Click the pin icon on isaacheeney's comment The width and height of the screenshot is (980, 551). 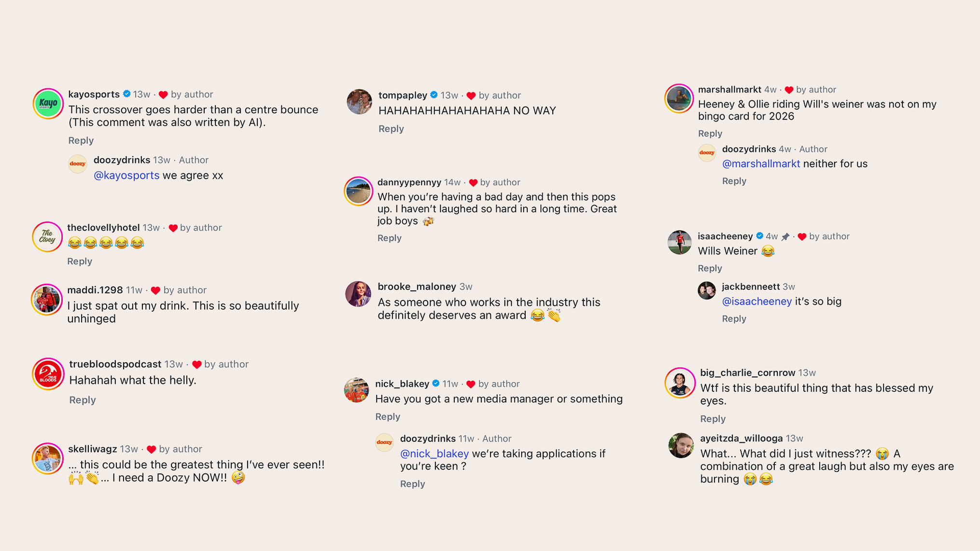785,236
